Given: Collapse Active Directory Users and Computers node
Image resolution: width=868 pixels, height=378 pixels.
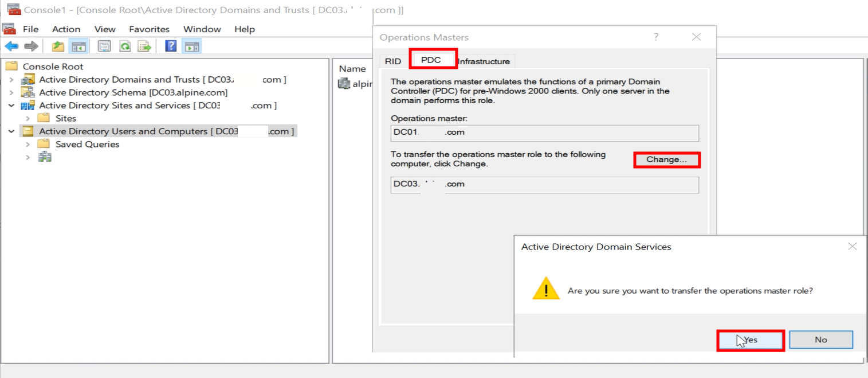Looking at the screenshot, I should pos(11,131).
